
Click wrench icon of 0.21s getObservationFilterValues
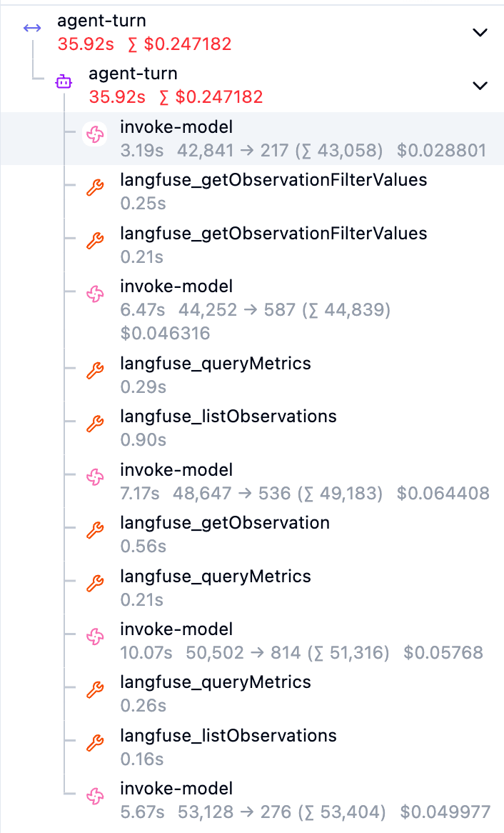click(x=95, y=241)
